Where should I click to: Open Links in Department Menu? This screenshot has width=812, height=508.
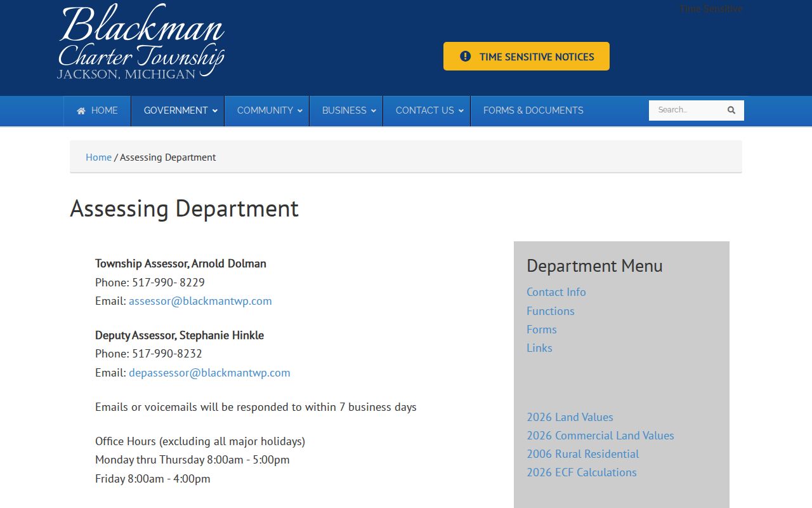(x=539, y=347)
